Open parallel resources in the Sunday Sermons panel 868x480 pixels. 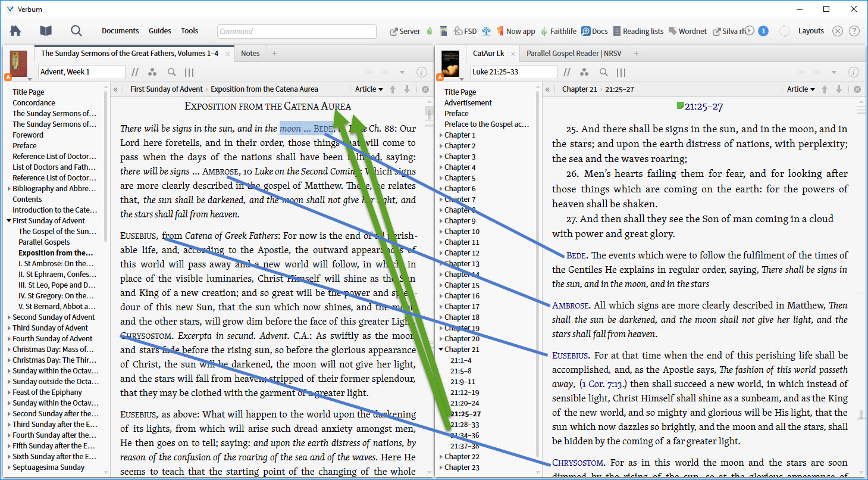click(x=135, y=72)
